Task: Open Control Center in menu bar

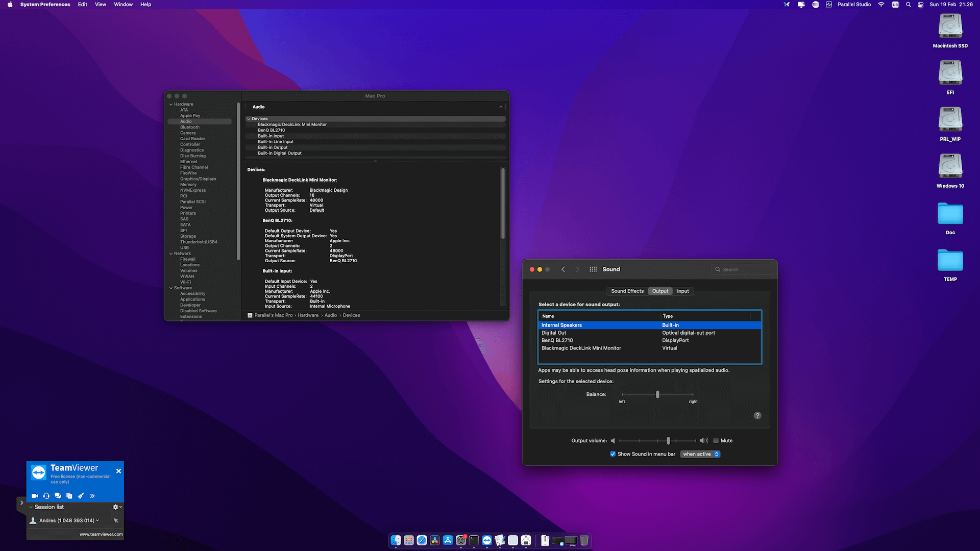Action: click(x=920, y=5)
